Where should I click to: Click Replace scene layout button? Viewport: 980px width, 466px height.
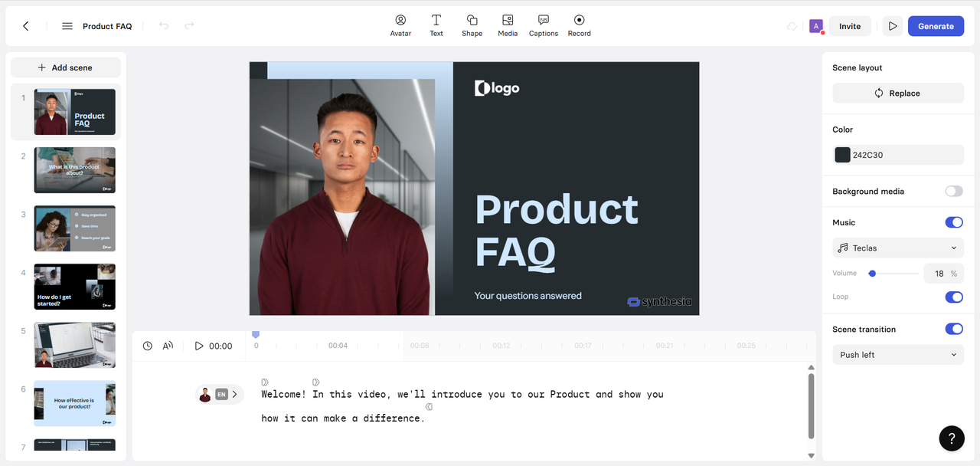(x=898, y=93)
